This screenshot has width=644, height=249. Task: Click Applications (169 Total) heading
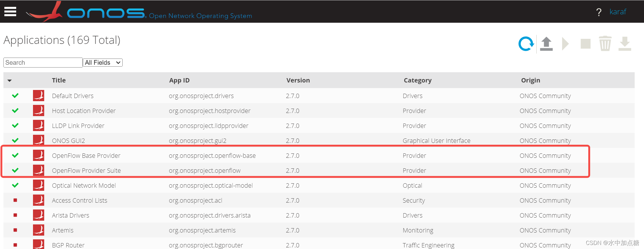click(62, 40)
